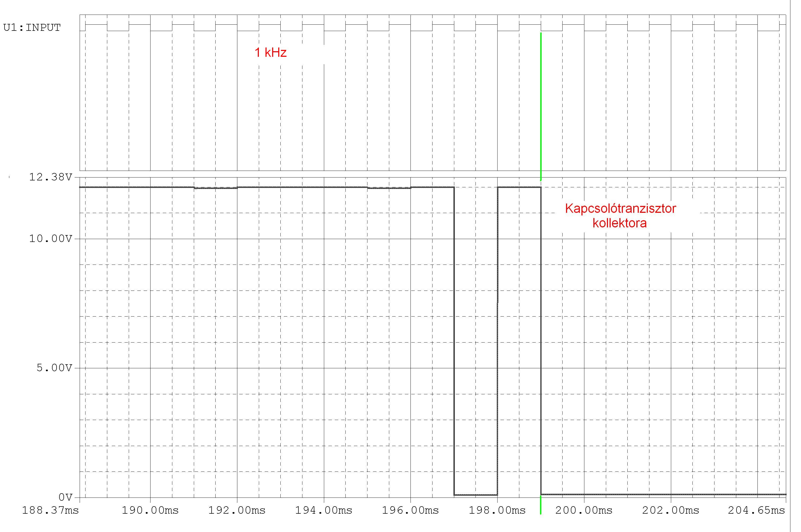Click the green vertical cursor line
The width and height of the screenshot is (801, 532).
[541, 107]
